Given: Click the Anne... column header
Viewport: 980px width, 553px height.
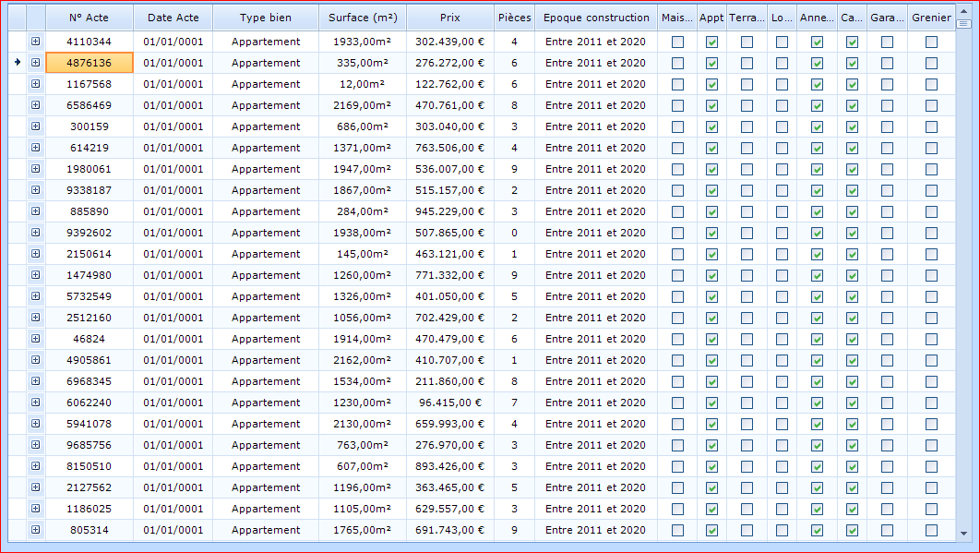Looking at the screenshot, I should [x=817, y=18].
